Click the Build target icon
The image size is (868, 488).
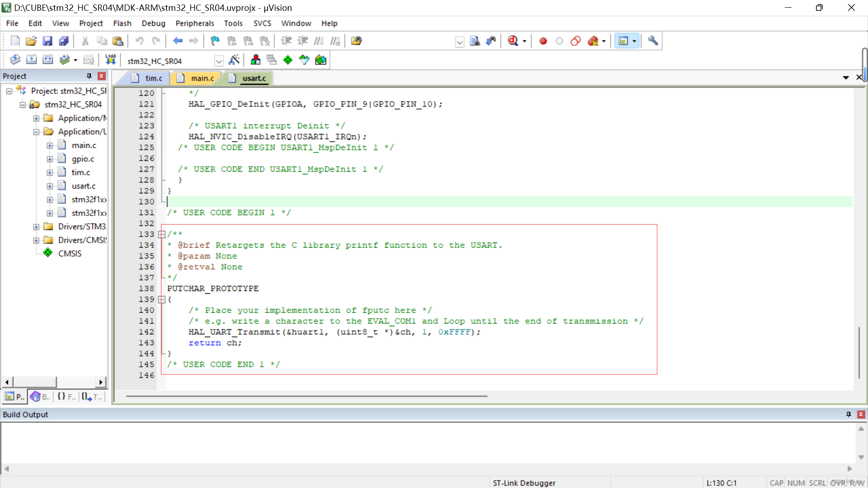[31, 60]
